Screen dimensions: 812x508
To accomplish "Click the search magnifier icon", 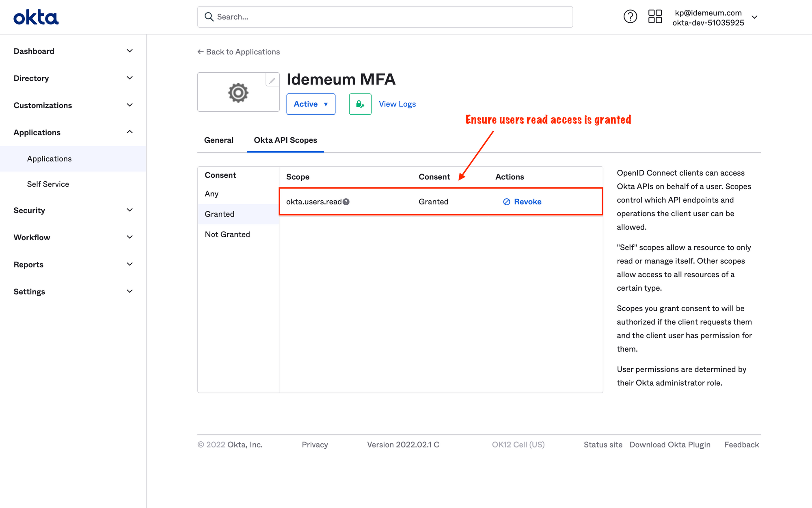I will [x=209, y=17].
